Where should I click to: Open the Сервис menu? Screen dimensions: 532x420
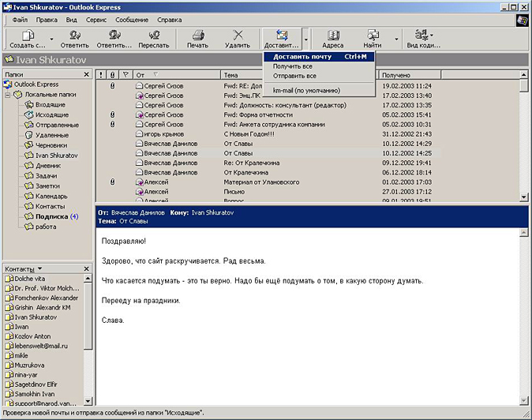click(98, 18)
